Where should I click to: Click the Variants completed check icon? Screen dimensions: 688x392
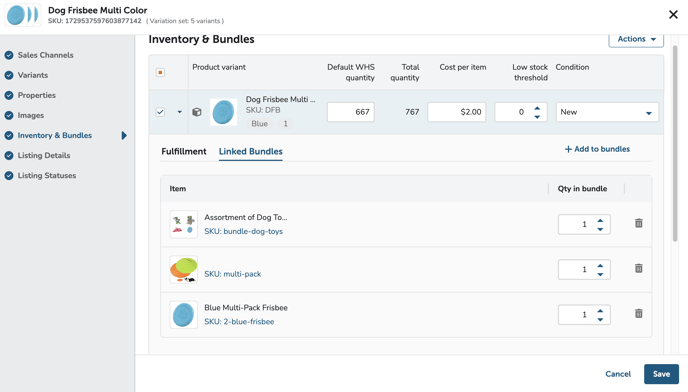(9, 75)
